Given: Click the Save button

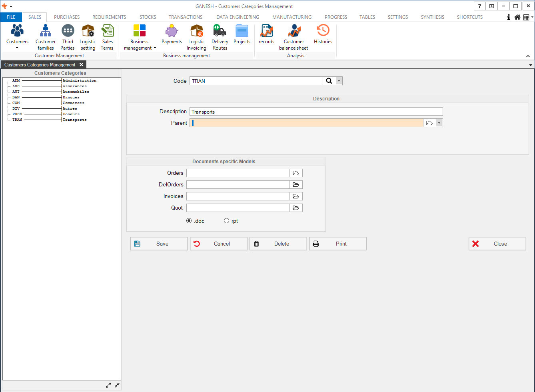Looking at the screenshot, I should [x=159, y=244].
